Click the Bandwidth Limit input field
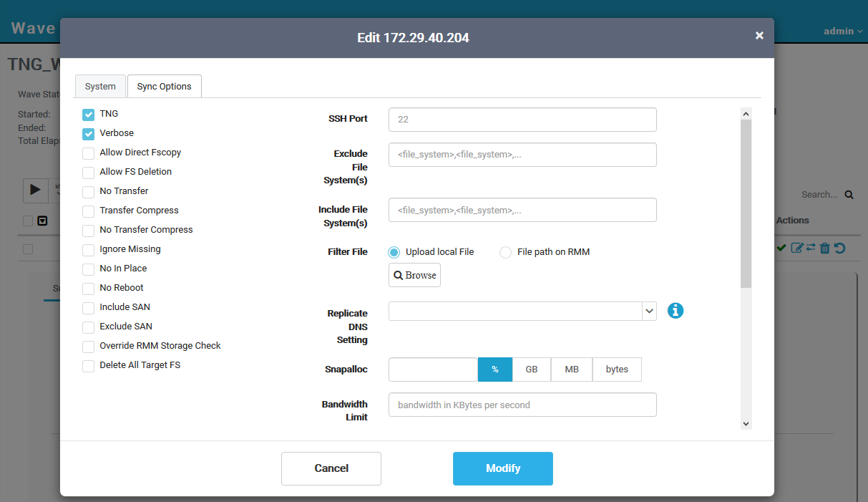This screenshot has width=868, height=502. [x=522, y=405]
